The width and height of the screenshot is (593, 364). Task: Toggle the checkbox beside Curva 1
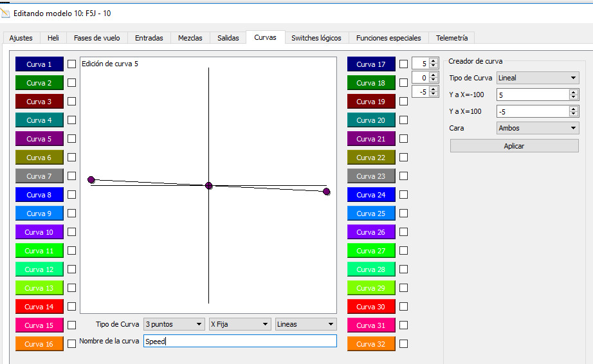click(71, 64)
